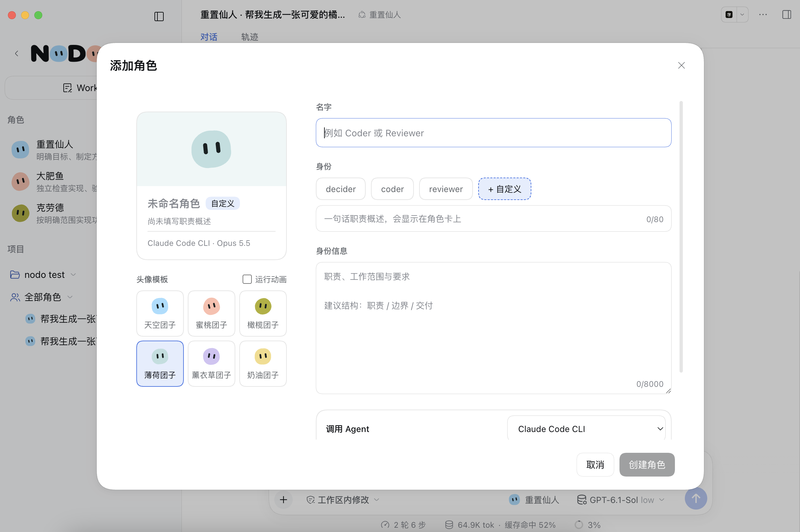Select the reviewer identity chip
The width and height of the screenshot is (800, 532).
(446, 189)
